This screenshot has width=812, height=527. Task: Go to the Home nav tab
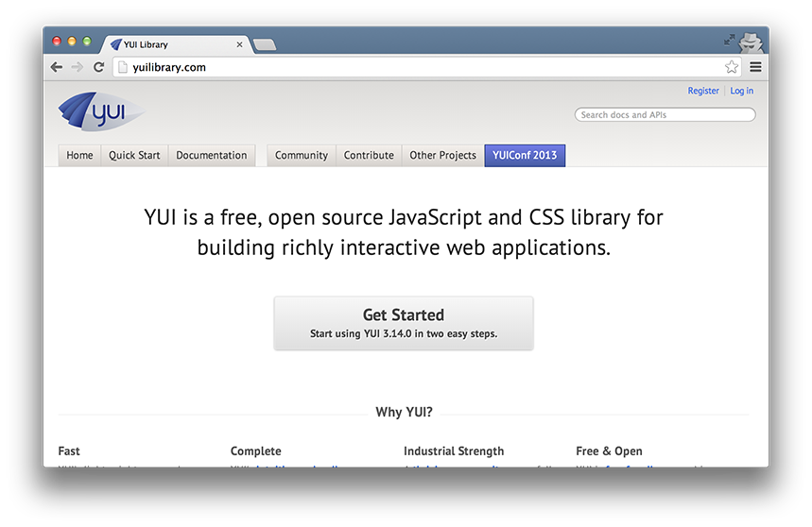pyautogui.click(x=79, y=155)
